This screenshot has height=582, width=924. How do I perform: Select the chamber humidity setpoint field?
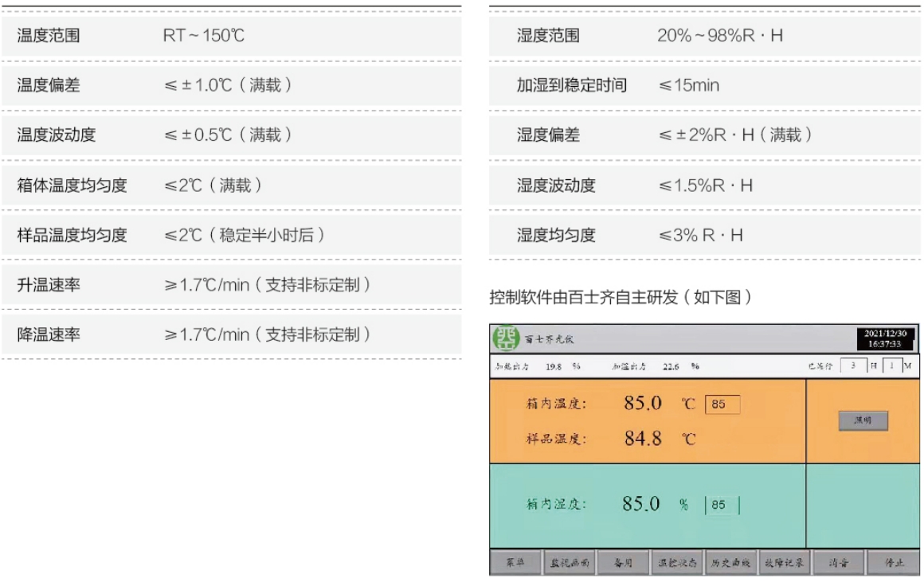coord(722,505)
